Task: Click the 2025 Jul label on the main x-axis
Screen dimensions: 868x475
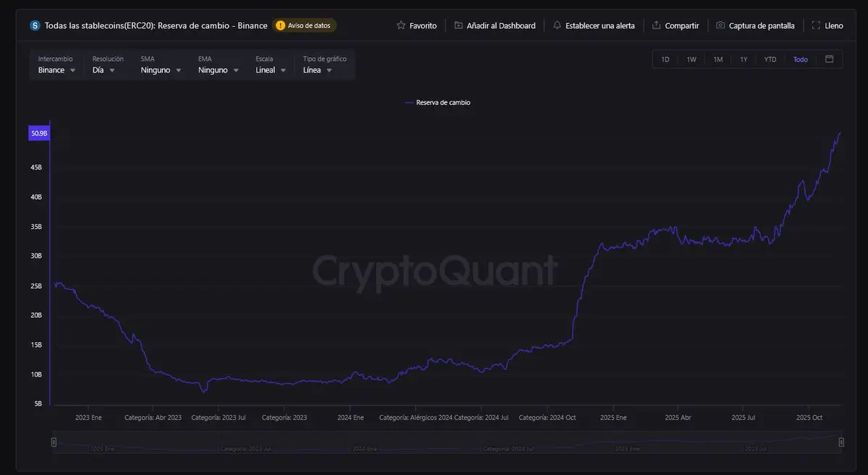Action: (x=744, y=417)
